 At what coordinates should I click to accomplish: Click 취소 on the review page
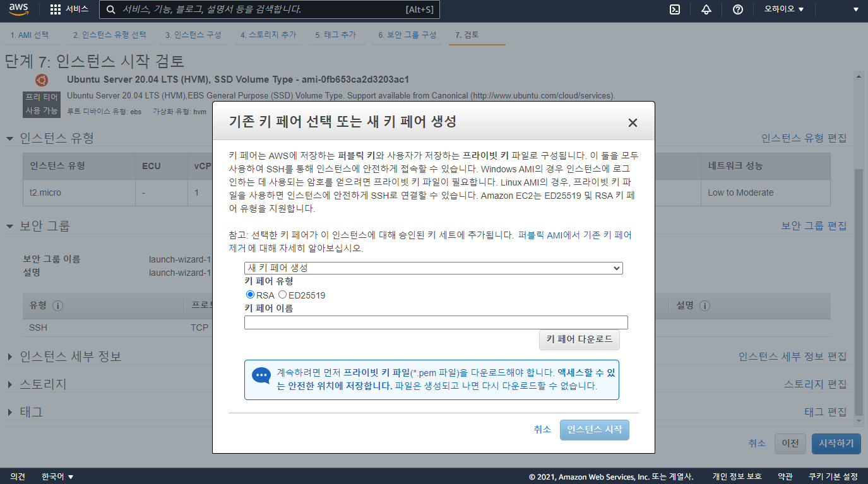click(757, 444)
